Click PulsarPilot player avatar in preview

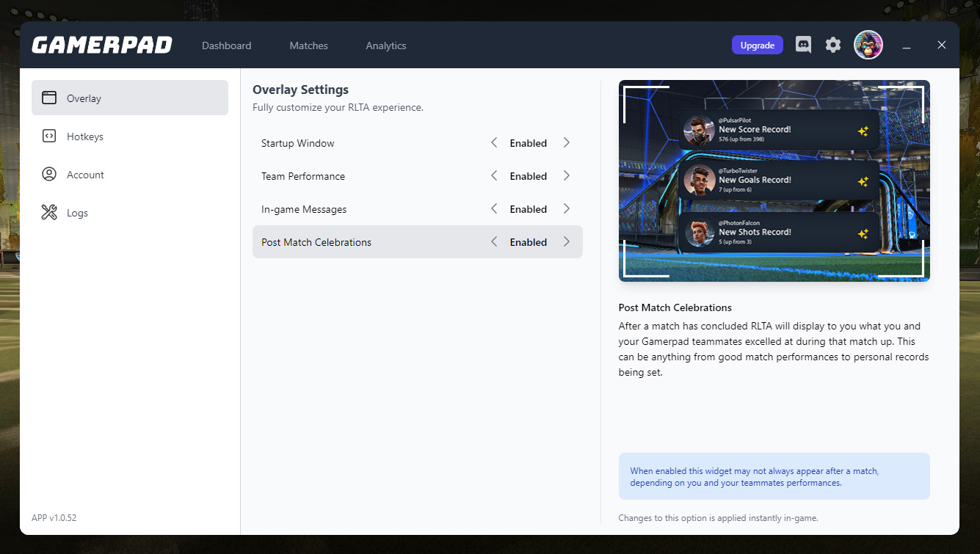699,130
